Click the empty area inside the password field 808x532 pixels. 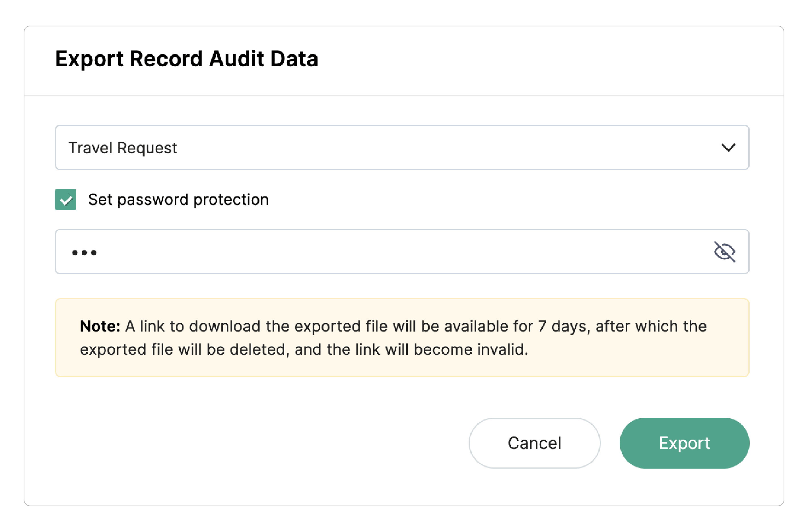tap(407, 252)
